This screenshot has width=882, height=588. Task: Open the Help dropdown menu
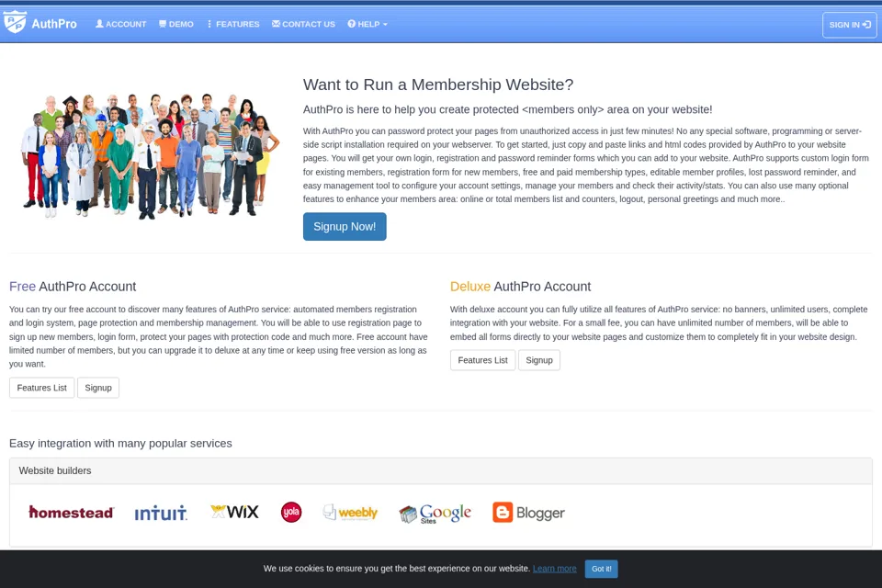367,24
